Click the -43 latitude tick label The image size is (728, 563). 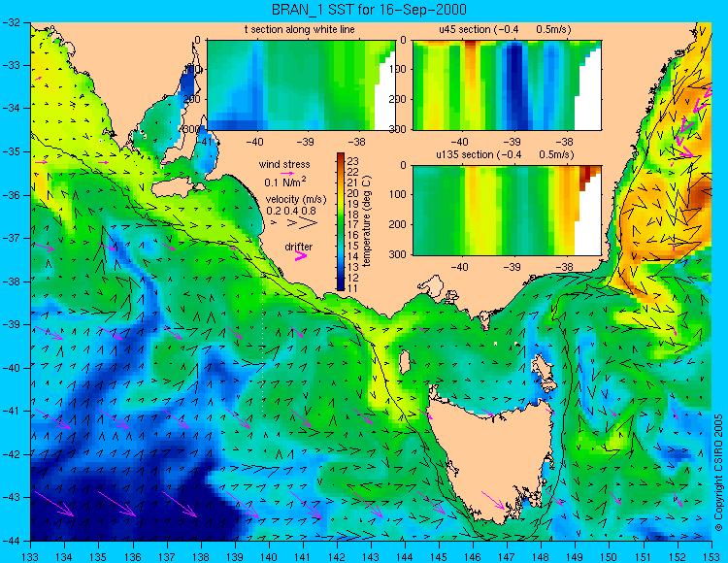coord(12,498)
